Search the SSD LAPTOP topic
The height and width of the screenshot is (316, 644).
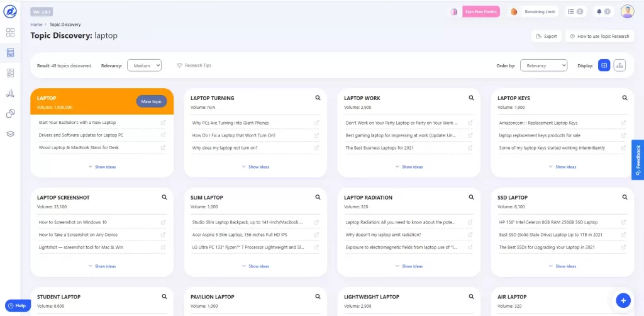[x=625, y=197]
